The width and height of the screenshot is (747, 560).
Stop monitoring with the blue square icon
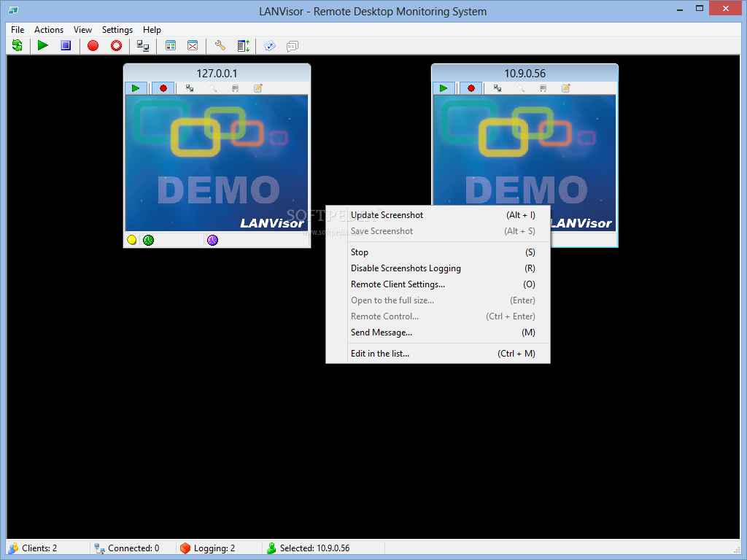66,46
